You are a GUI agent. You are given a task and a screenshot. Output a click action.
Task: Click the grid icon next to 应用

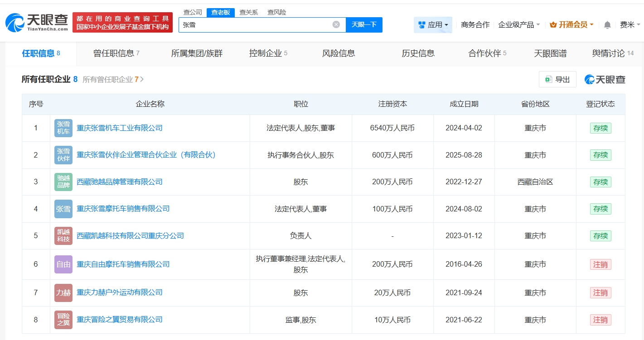(422, 25)
